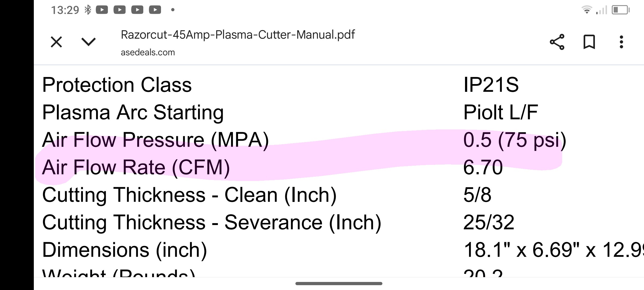Tap the "0.5 (75 psi)" pressure value

pos(515,140)
